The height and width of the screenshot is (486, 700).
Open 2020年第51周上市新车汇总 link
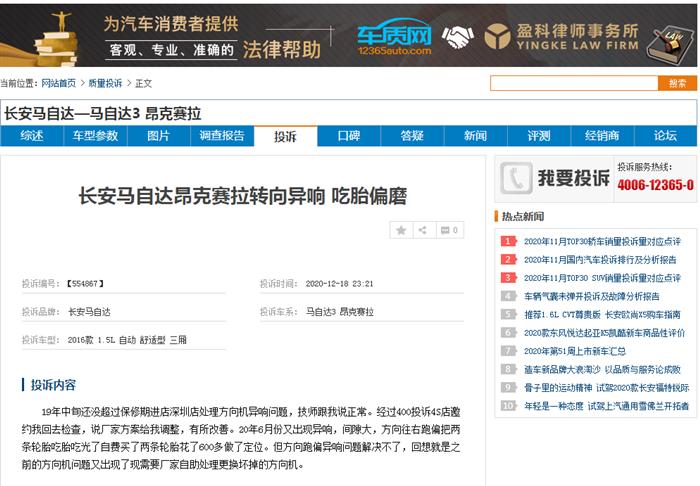(x=575, y=351)
